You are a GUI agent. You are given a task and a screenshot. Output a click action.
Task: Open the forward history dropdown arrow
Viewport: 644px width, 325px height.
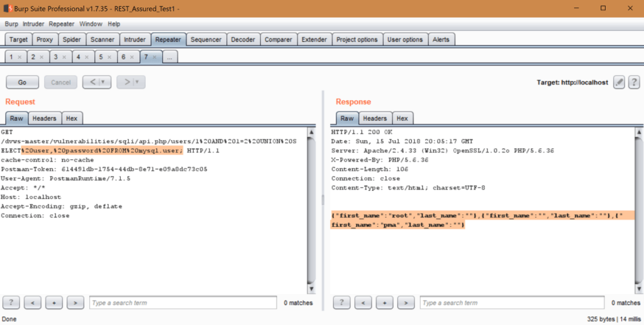[136, 82]
